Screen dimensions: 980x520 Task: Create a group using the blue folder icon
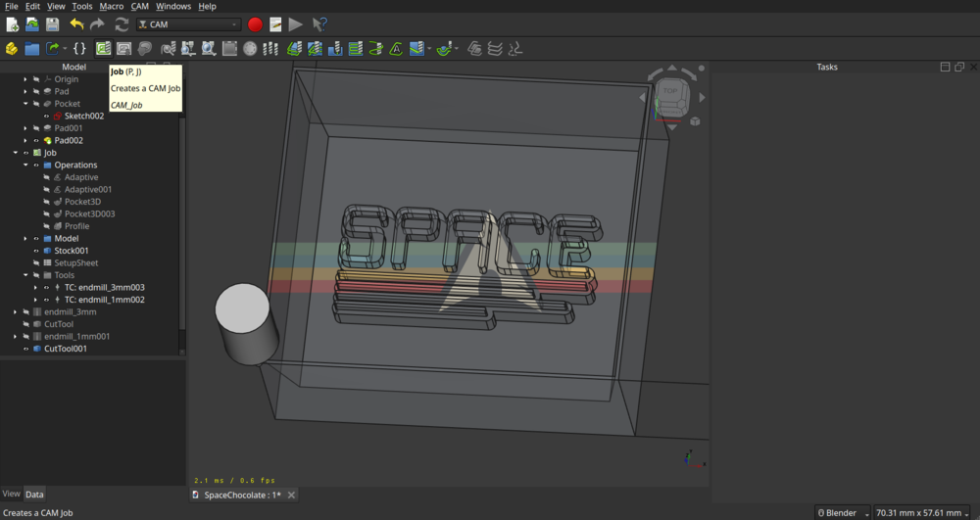[x=32, y=49]
